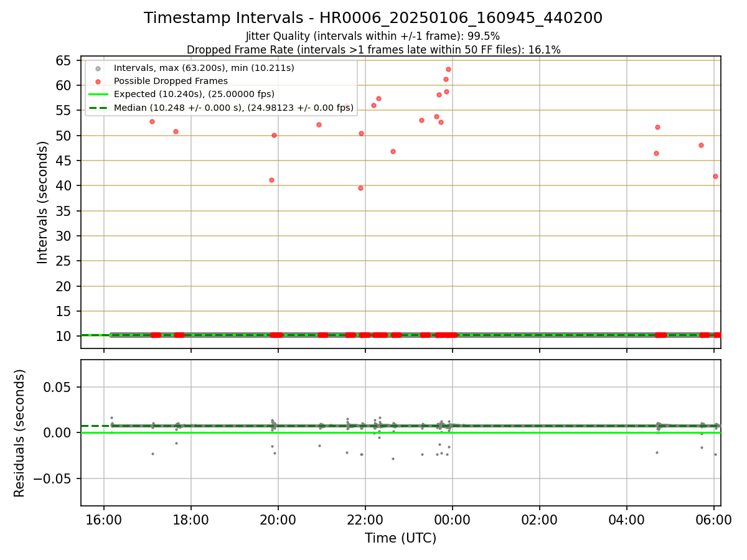Click the intervals y-axis tick label '35'
This screenshot has height=560, width=747.
(x=64, y=211)
